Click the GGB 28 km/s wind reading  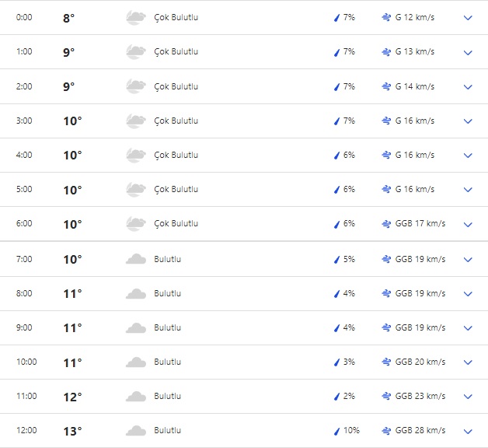pos(420,430)
